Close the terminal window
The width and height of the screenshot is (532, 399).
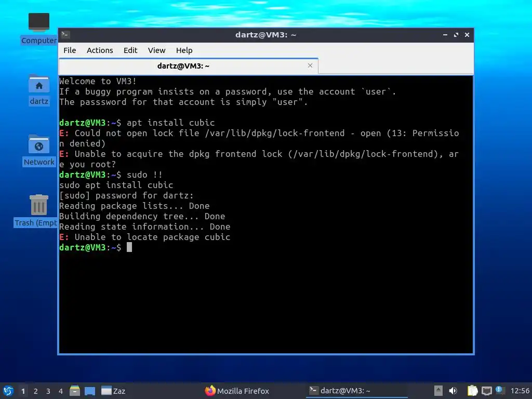467,35
